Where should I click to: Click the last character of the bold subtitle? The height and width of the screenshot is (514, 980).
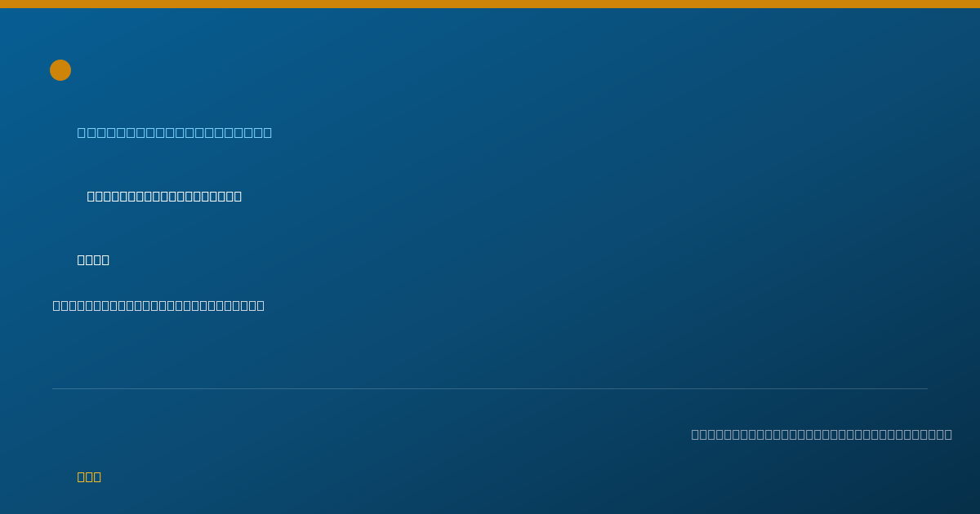238,196
